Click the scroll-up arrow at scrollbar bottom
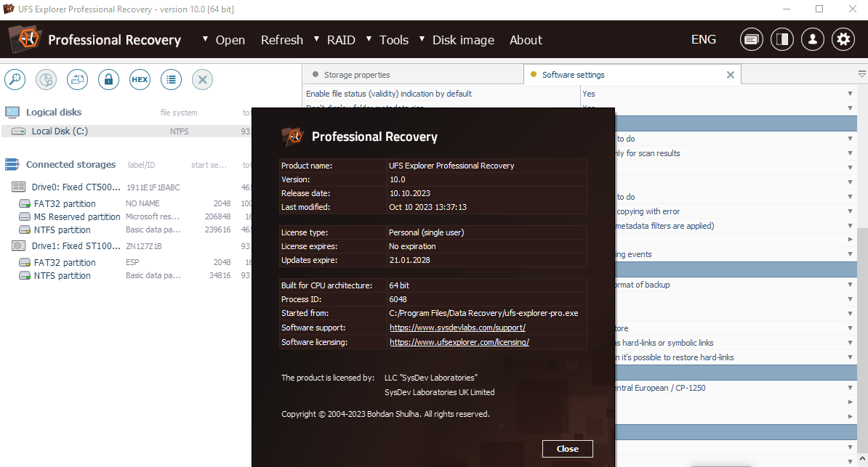Screen dimensions: 868x467 tap(862, 459)
